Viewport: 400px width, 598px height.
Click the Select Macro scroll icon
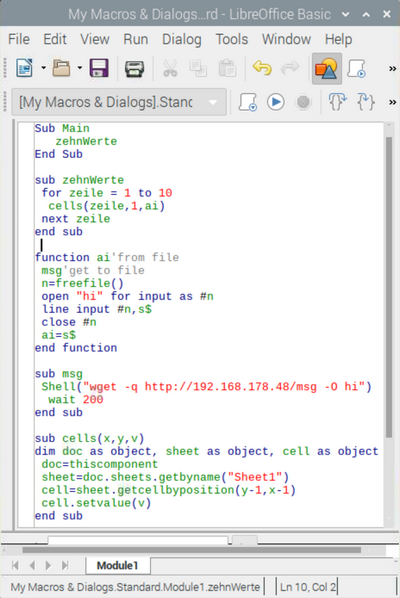[x=357, y=69]
